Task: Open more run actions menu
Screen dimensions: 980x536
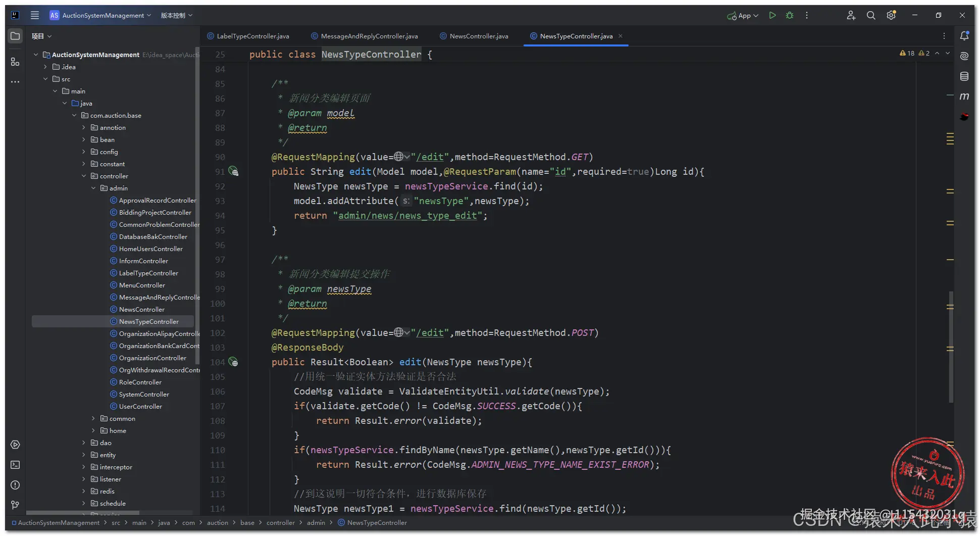Action: click(807, 15)
